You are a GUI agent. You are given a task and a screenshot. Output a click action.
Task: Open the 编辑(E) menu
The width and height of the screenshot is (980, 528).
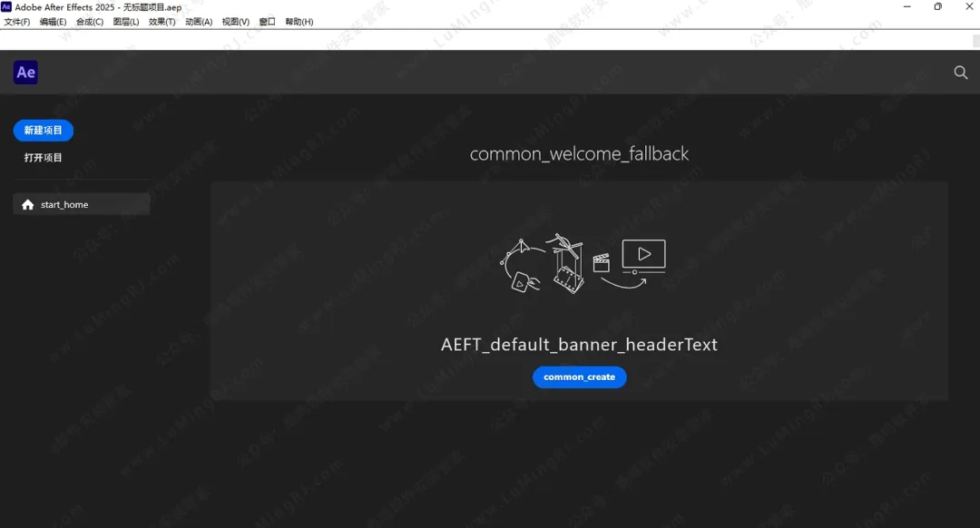point(53,22)
